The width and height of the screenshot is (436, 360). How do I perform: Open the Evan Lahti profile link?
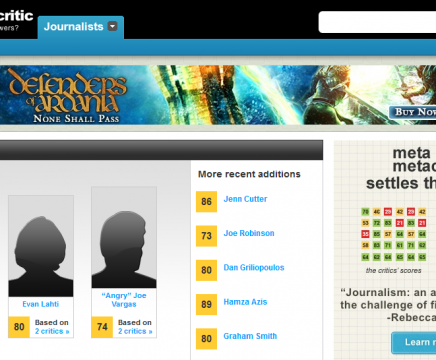[x=41, y=304]
